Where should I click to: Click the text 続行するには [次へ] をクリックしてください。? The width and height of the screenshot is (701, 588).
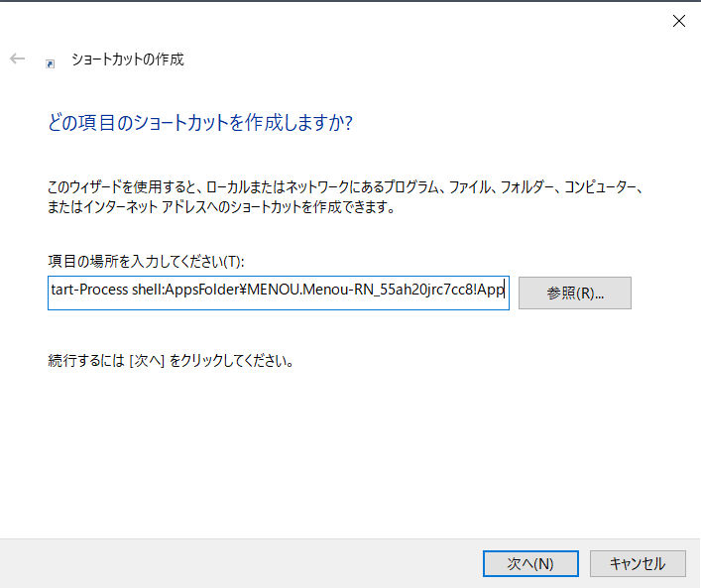coord(172,360)
